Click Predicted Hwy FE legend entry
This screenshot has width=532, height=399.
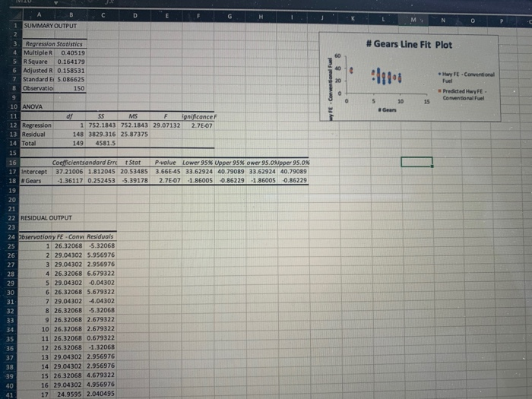click(x=461, y=95)
